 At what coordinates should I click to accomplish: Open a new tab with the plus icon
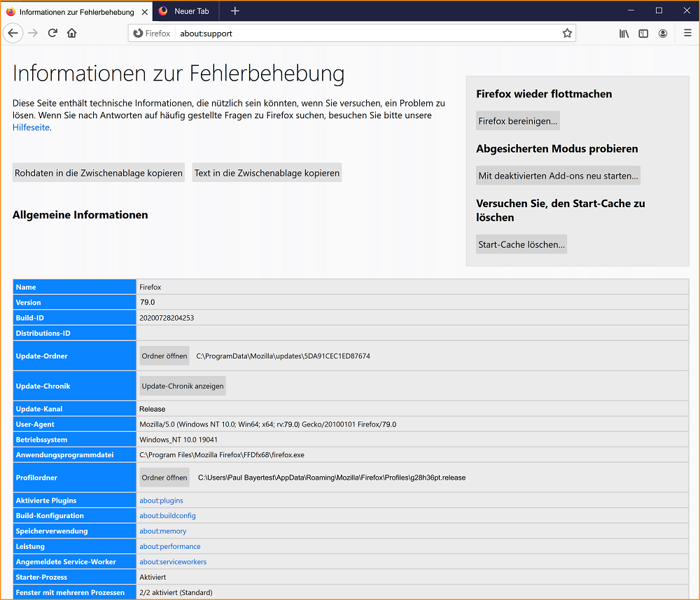pyautogui.click(x=235, y=11)
